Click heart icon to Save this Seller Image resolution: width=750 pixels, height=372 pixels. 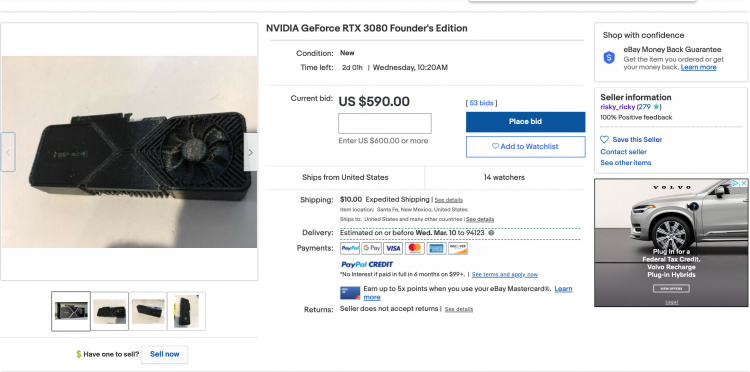point(605,139)
